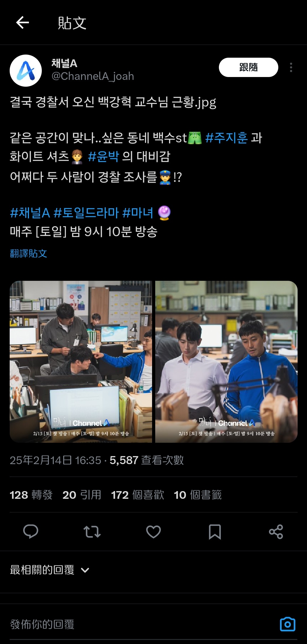The width and height of the screenshot is (307, 644).
Task: Go back with the arrow icon
Action: (x=22, y=23)
